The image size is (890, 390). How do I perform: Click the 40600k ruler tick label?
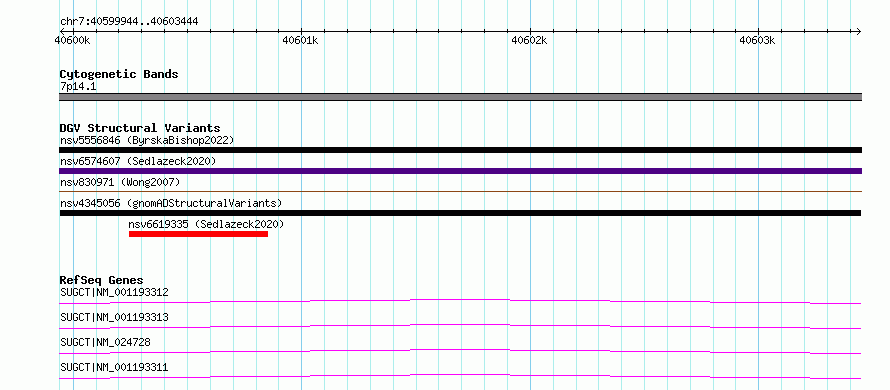coord(72,40)
